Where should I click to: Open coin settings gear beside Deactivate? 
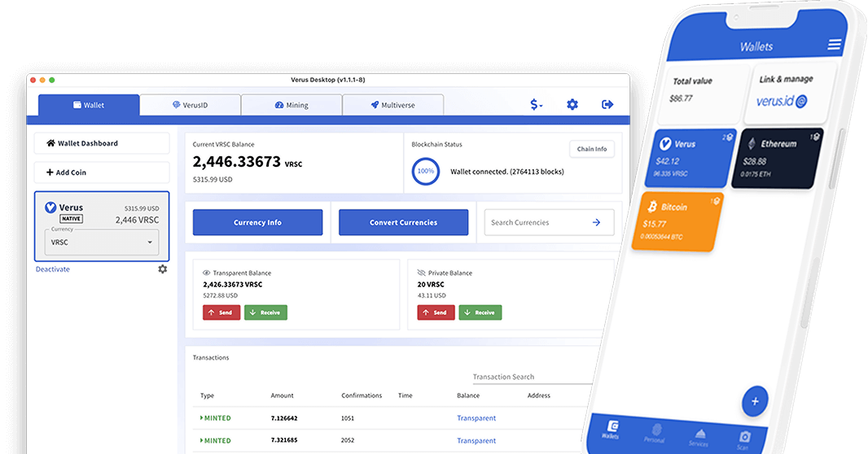[x=162, y=268]
